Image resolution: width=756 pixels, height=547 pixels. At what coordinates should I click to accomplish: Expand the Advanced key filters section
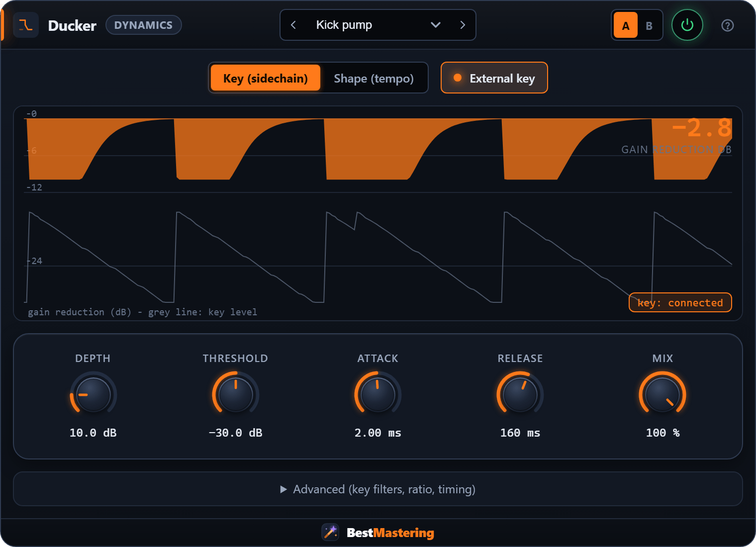click(x=378, y=489)
